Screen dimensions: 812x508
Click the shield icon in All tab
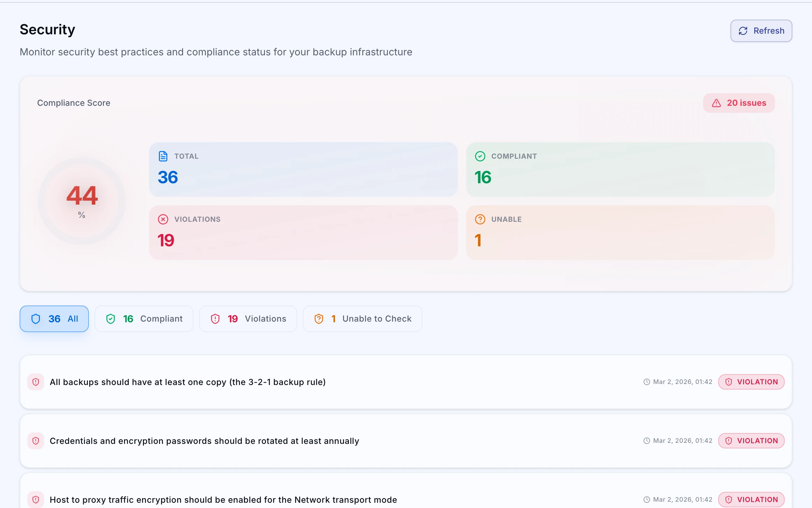click(36, 319)
